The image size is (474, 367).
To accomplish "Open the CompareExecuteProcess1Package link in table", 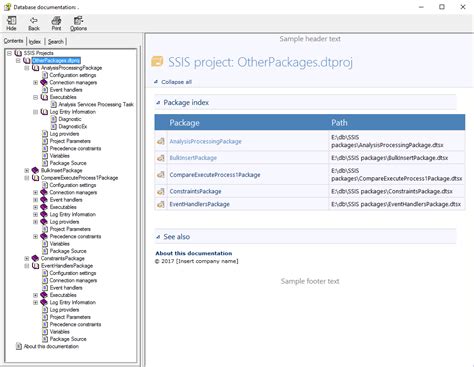I will click(215, 175).
